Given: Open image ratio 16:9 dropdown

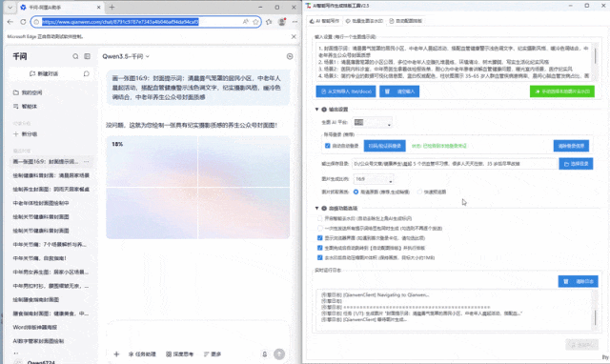Looking at the screenshot, I should click(x=374, y=179).
